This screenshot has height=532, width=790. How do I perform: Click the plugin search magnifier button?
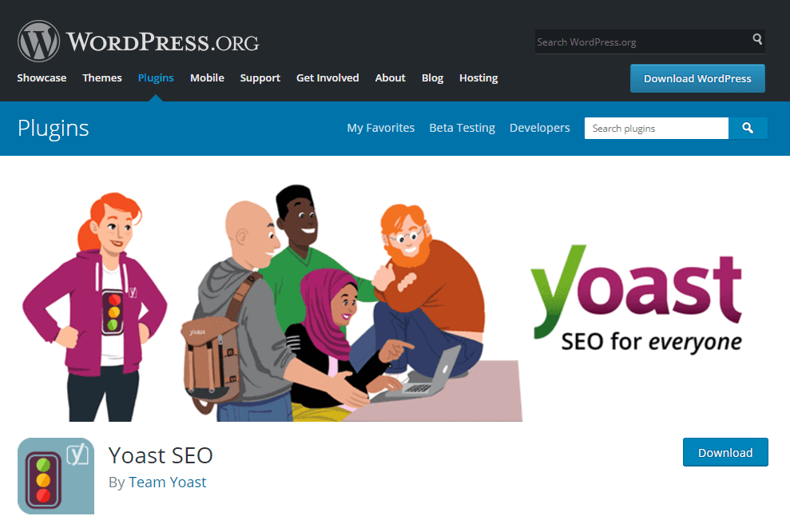tap(748, 129)
